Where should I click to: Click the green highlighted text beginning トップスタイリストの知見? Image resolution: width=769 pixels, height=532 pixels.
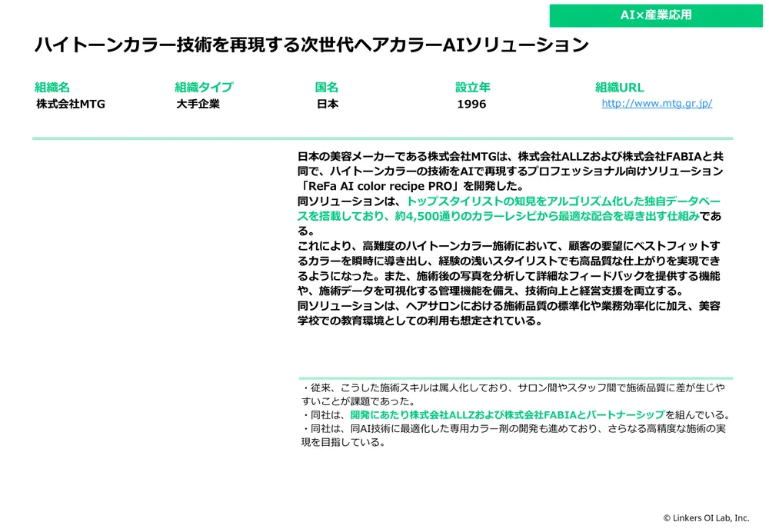tap(552, 201)
